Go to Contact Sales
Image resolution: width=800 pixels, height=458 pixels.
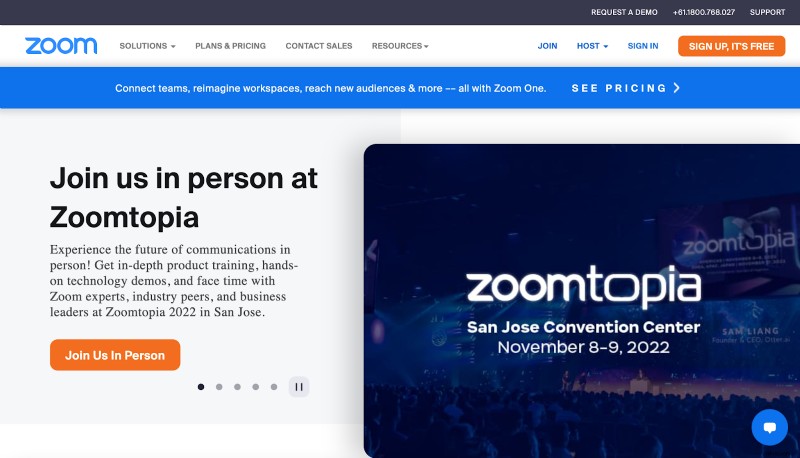319,46
